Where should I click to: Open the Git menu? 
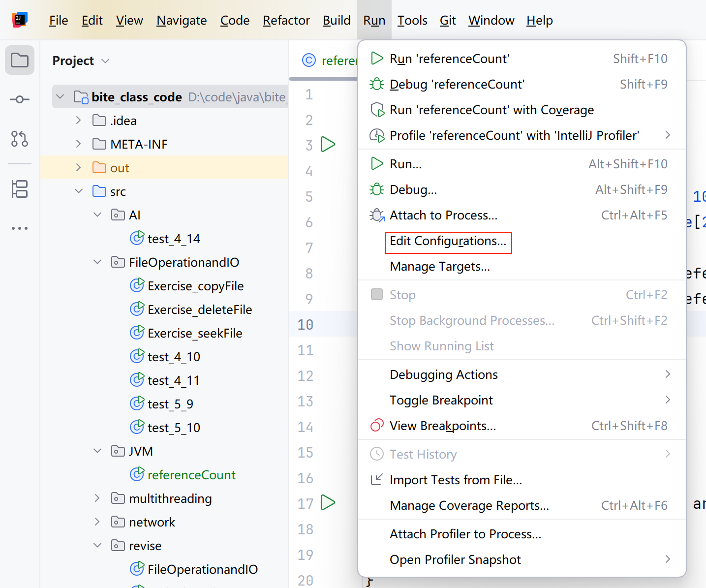click(448, 20)
